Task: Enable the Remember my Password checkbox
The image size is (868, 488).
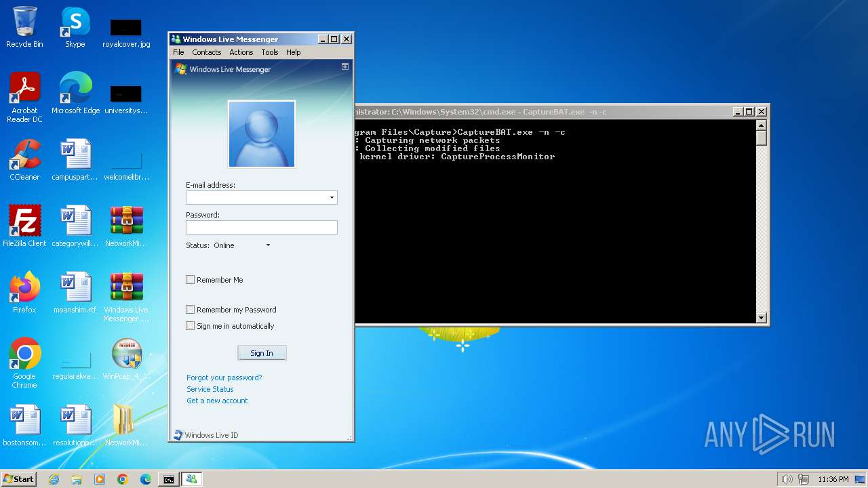Action: pyautogui.click(x=191, y=310)
